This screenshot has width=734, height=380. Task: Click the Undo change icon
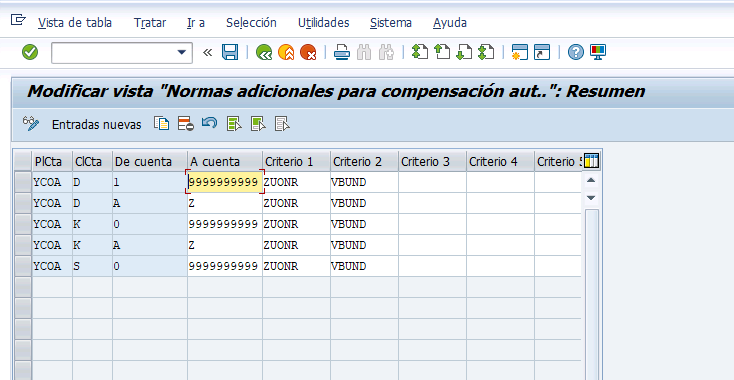pos(209,124)
